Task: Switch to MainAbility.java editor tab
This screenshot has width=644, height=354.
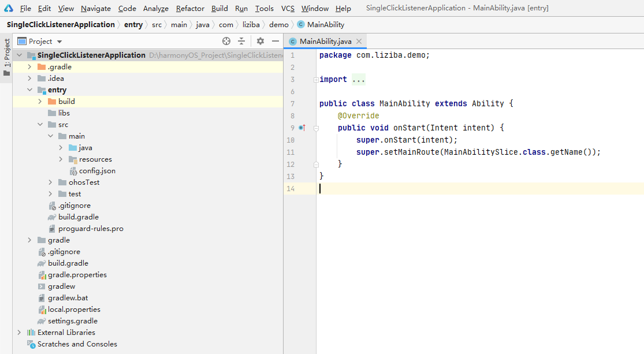Action: tap(325, 42)
